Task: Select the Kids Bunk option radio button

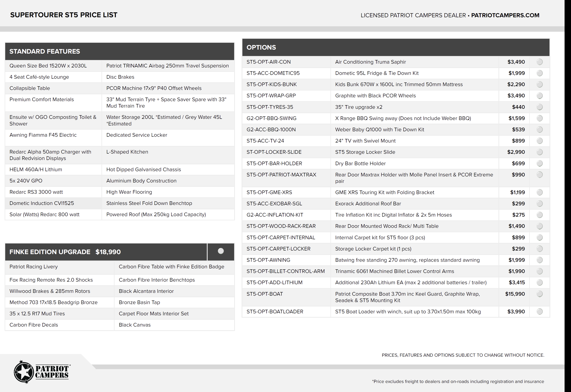Action: coord(539,85)
